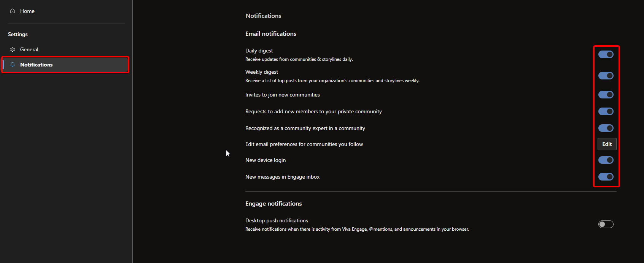644x263 pixels.
Task: Open the Home page link
Action: click(x=27, y=11)
